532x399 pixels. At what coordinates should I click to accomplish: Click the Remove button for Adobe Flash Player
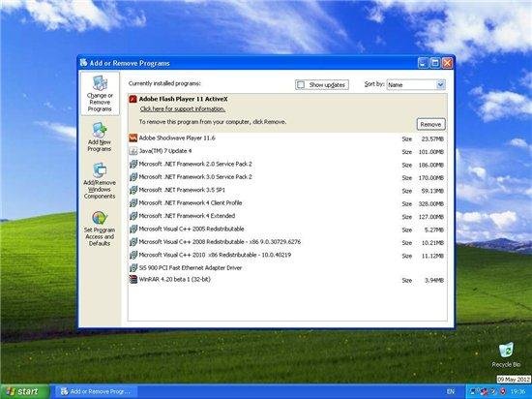click(430, 124)
